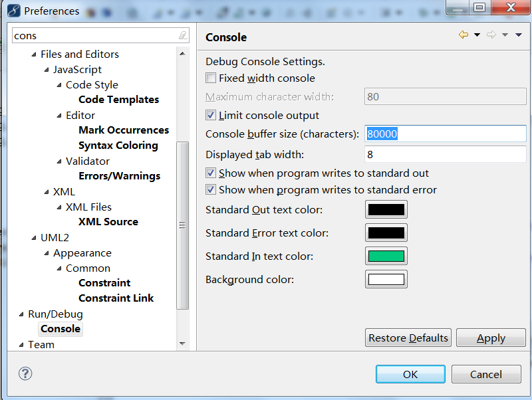
Task: Click tree scrollbar down arrow
Action: tap(182, 344)
